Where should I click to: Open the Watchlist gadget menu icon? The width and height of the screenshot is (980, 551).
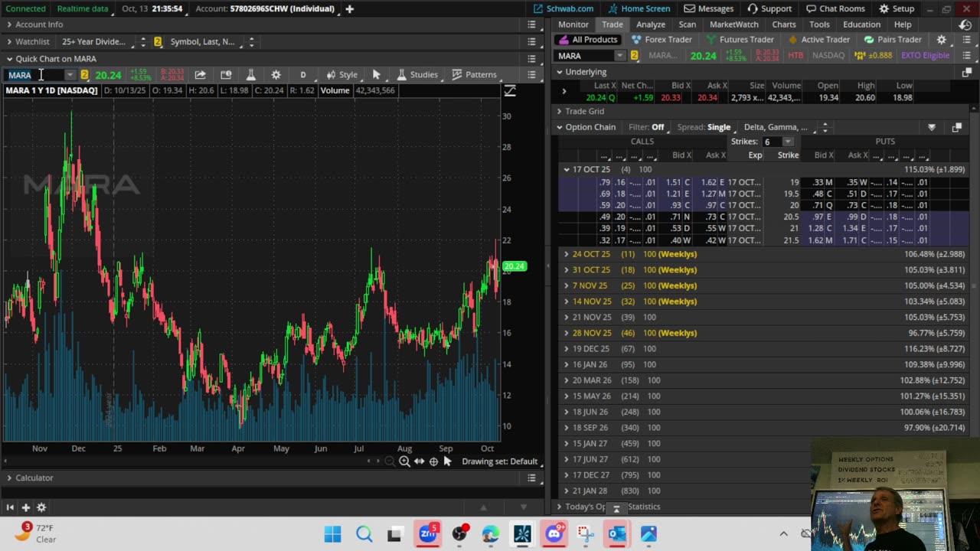click(x=531, y=41)
